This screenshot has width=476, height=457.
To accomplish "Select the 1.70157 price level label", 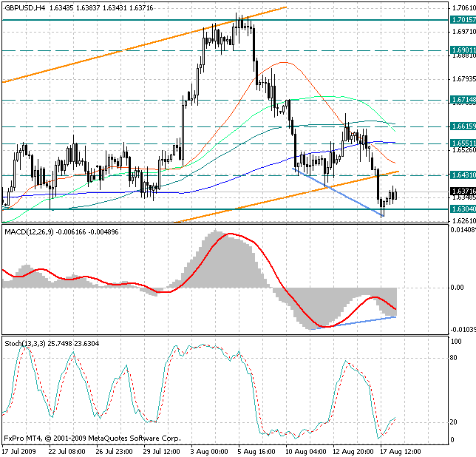I will pos(461,20).
